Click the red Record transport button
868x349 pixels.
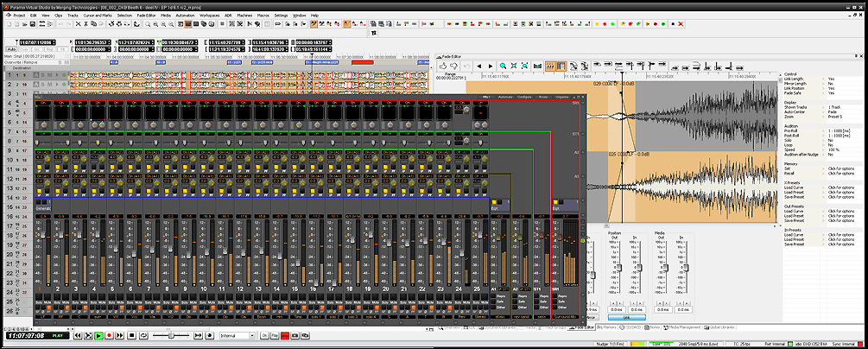coord(109,335)
